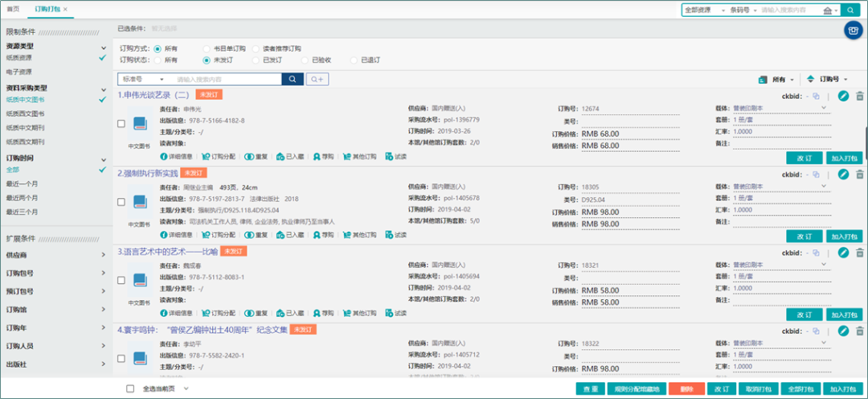868x399 pixels.
Task: Select 所有 for 订购方式
Action: pyautogui.click(x=158, y=49)
